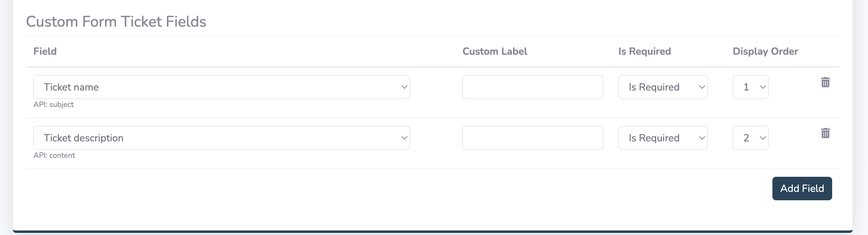
Task: Click the chevron arrow in Ticket description dropdown
Action: tap(404, 138)
